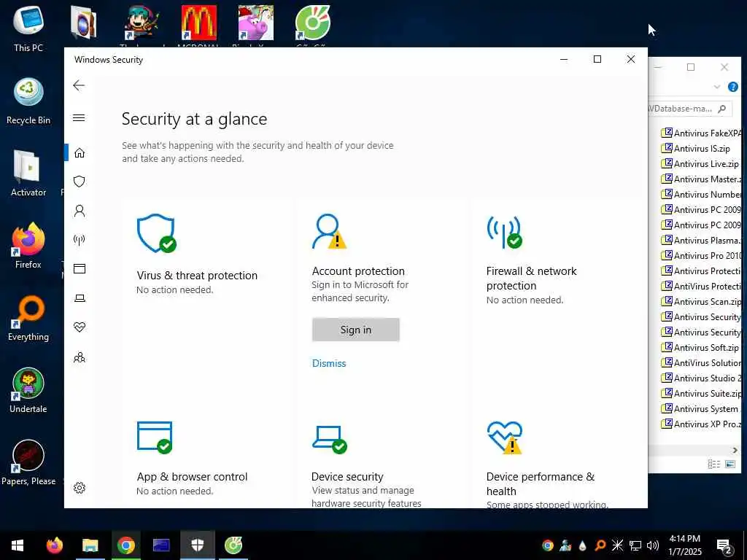The width and height of the screenshot is (747, 560).
Task: Click Windows Security taskbar shield button
Action: 197,545
